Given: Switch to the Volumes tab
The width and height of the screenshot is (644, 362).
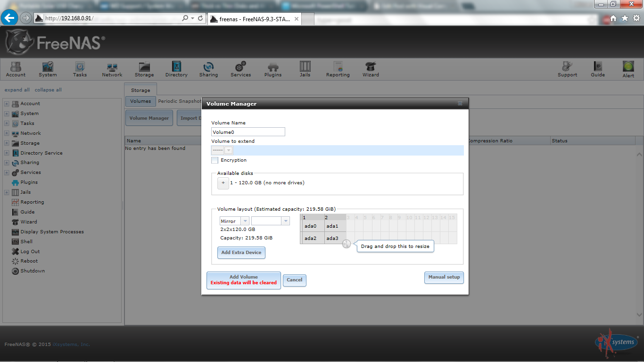Looking at the screenshot, I should 140,101.
